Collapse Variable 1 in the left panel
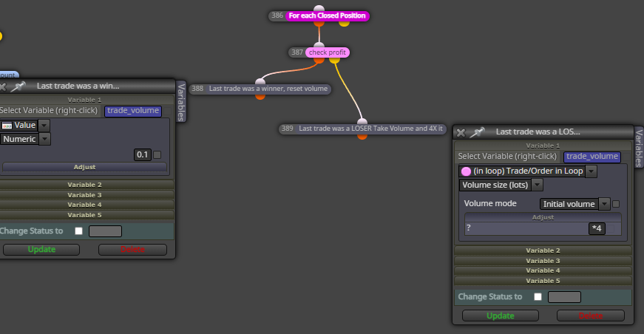644x334 pixels. click(x=84, y=100)
